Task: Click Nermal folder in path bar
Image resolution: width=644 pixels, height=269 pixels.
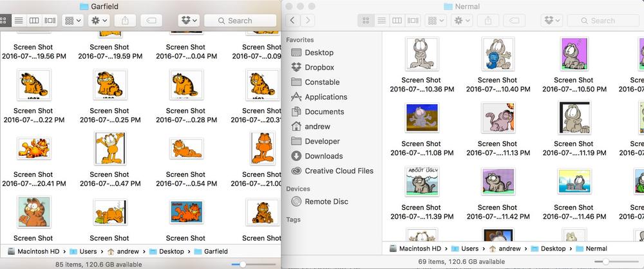Action: tap(592, 248)
